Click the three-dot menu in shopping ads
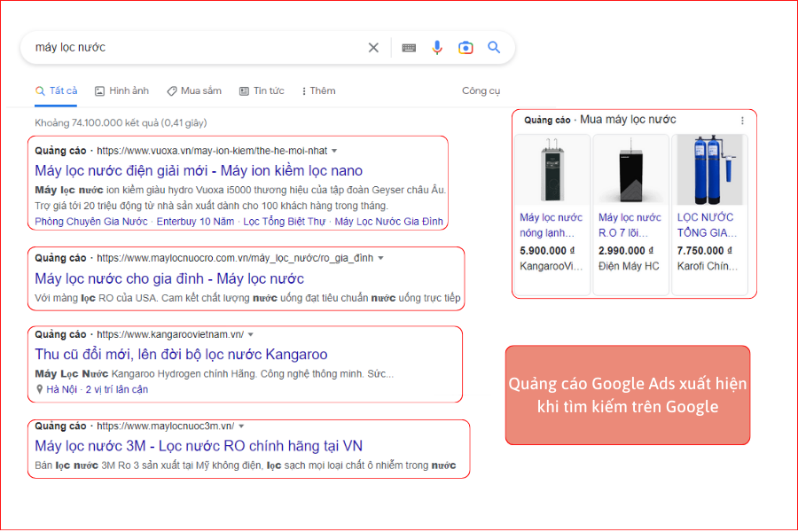Viewport: 798px width, 532px height. [742, 121]
